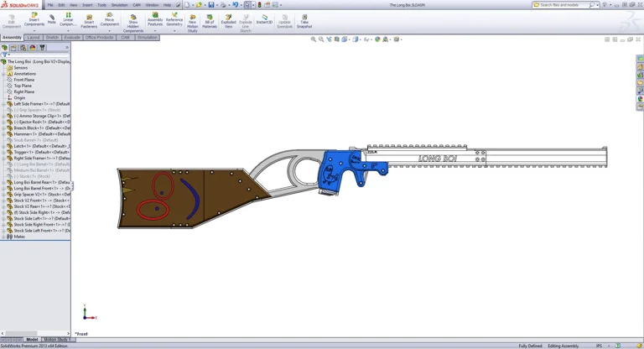The width and height of the screenshot is (644, 349).
Task: Open the Simulation menu
Action: (119, 5)
